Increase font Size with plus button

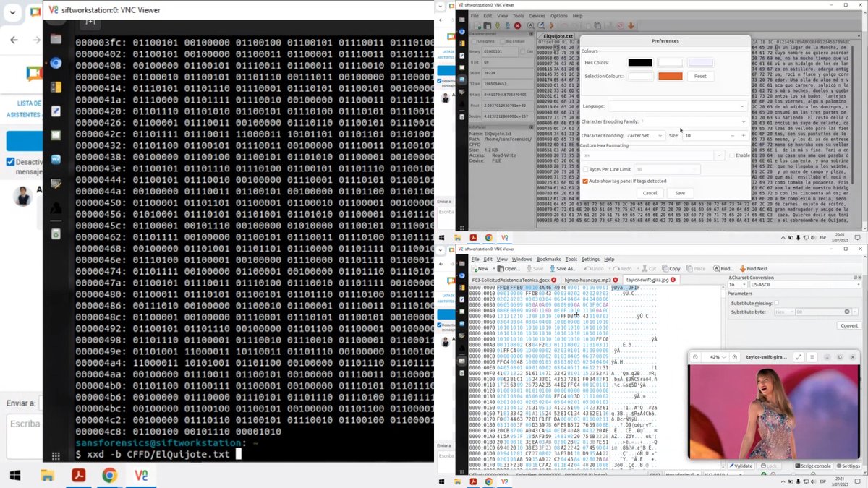743,135
